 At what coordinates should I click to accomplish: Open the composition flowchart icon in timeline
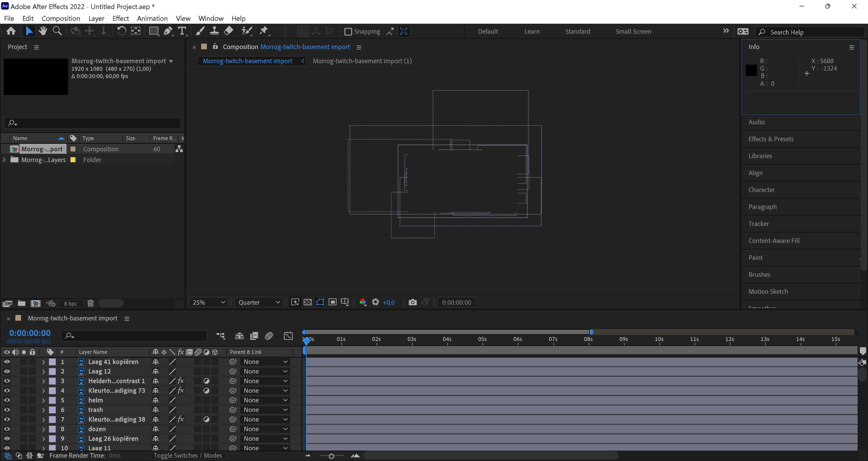pos(220,336)
